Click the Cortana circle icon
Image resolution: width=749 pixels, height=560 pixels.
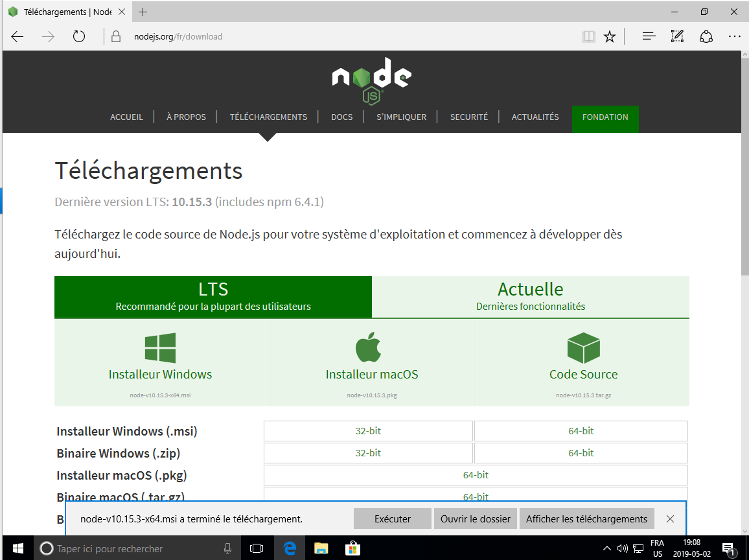click(x=46, y=548)
